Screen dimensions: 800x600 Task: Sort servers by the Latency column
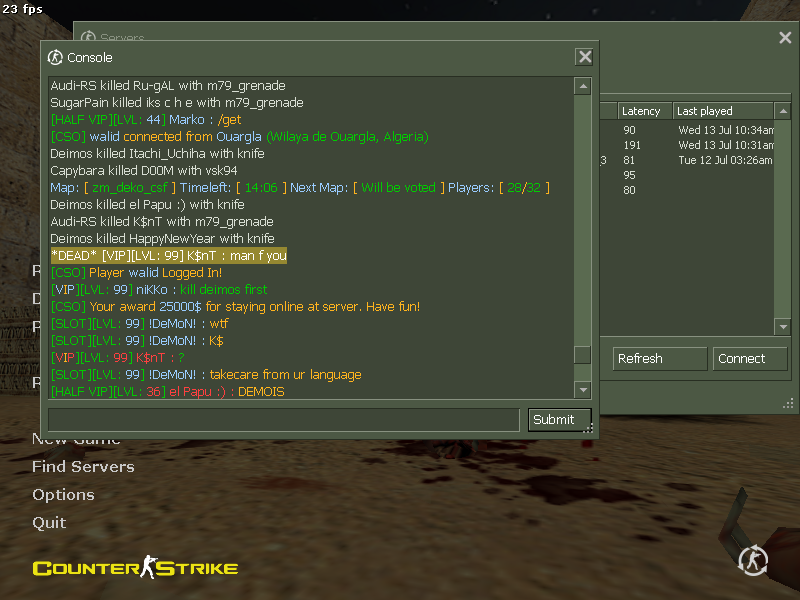click(x=643, y=111)
